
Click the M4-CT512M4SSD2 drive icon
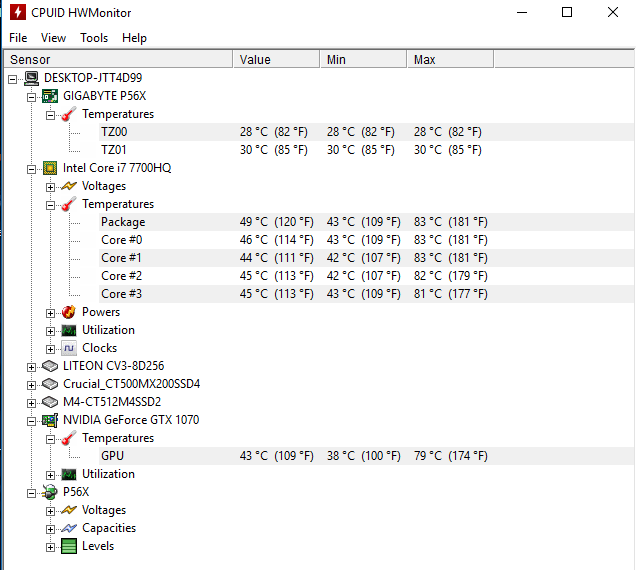click(x=50, y=402)
